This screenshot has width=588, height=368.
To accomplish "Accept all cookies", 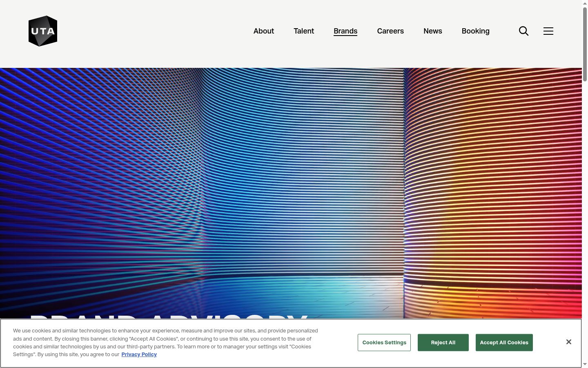I will [x=504, y=343].
